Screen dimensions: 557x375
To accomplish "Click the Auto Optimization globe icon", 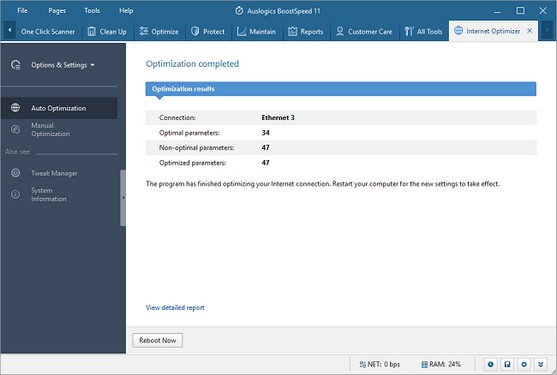I will pyautogui.click(x=15, y=108).
